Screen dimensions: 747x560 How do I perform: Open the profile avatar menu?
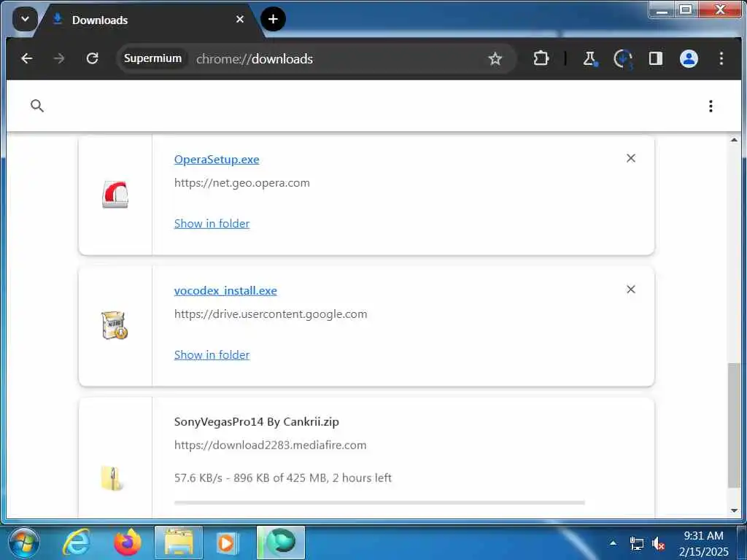(x=689, y=58)
